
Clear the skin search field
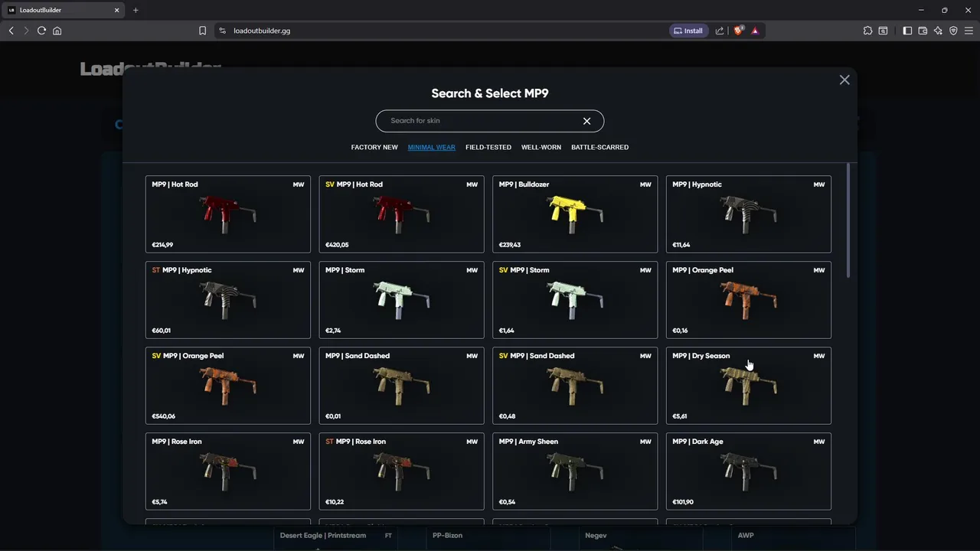coord(586,121)
